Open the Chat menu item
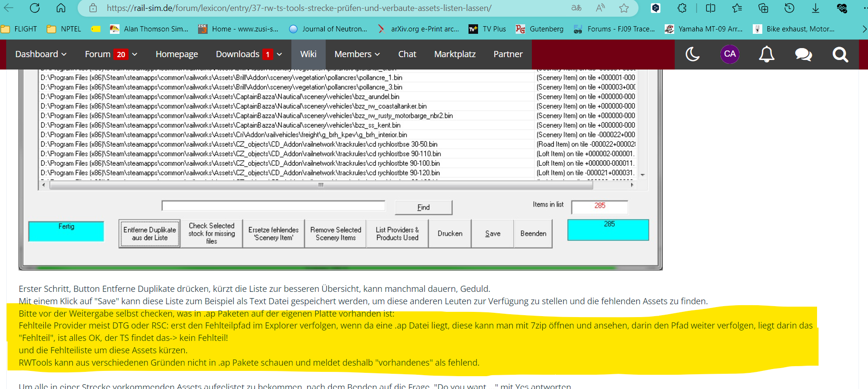The width and height of the screenshot is (868, 389). point(407,54)
